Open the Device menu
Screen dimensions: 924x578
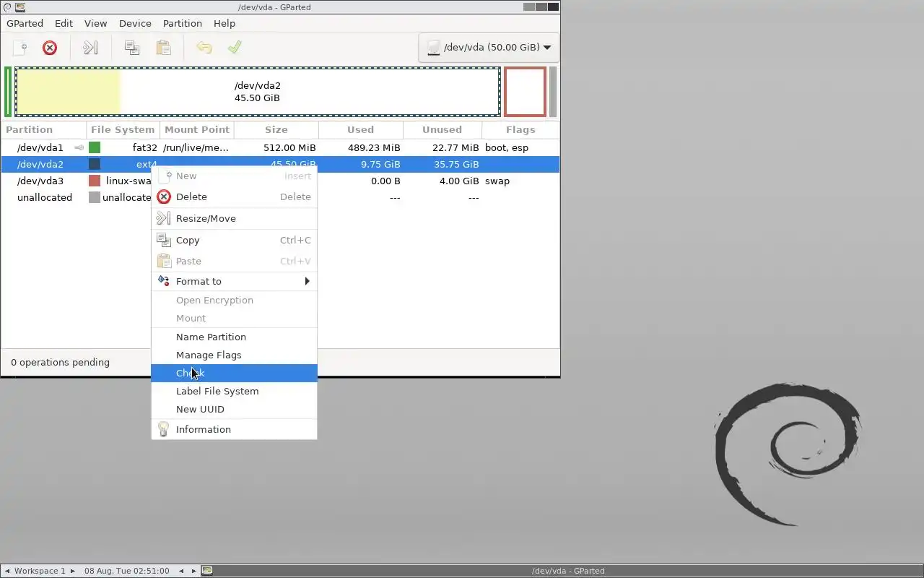[135, 23]
